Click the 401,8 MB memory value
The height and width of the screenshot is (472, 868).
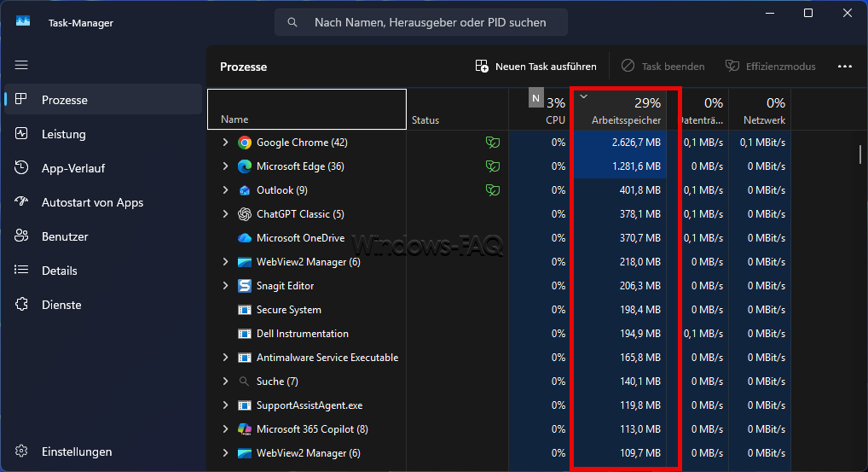[x=640, y=190]
